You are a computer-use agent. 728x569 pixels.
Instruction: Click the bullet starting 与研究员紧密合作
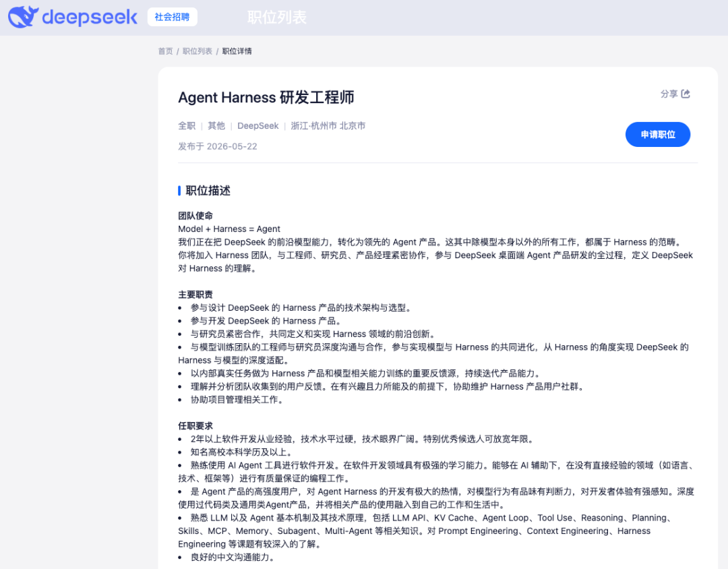[x=313, y=334]
